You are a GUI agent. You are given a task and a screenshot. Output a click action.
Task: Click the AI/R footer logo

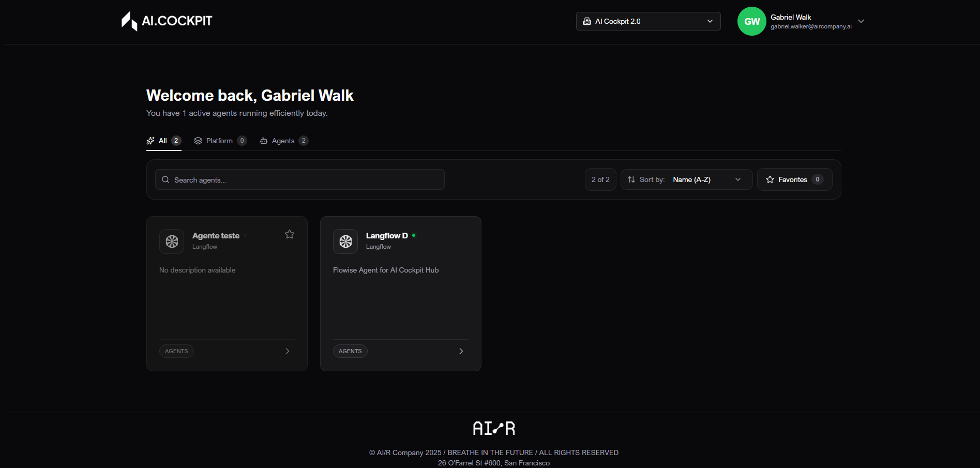click(494, 428)
